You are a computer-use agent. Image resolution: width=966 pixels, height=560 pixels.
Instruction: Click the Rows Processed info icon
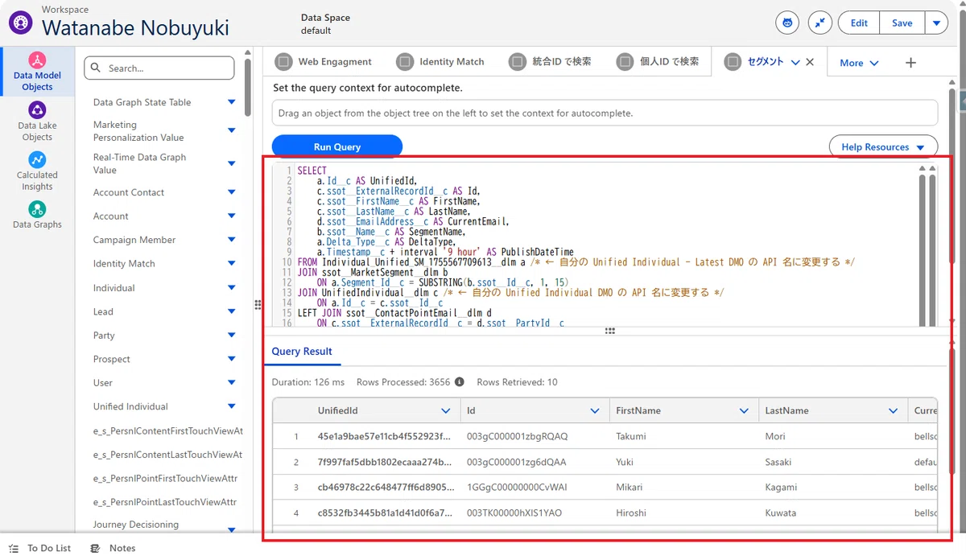(460, 382)
